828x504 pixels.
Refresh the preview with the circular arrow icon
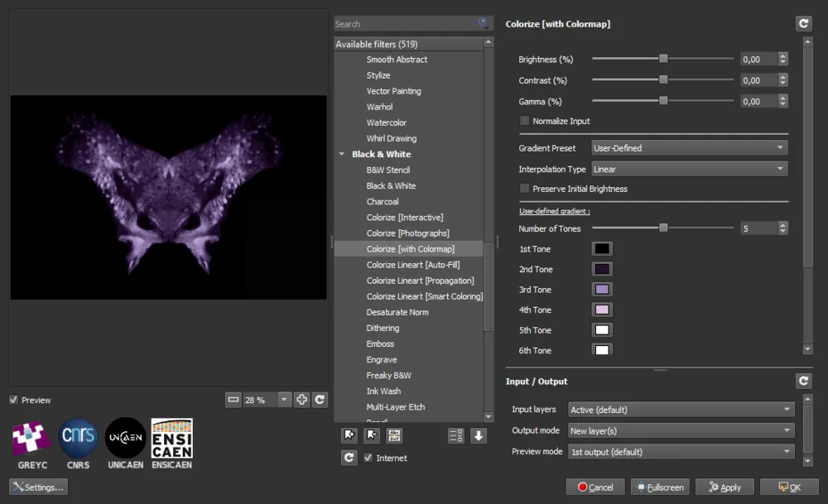[320, 400]
